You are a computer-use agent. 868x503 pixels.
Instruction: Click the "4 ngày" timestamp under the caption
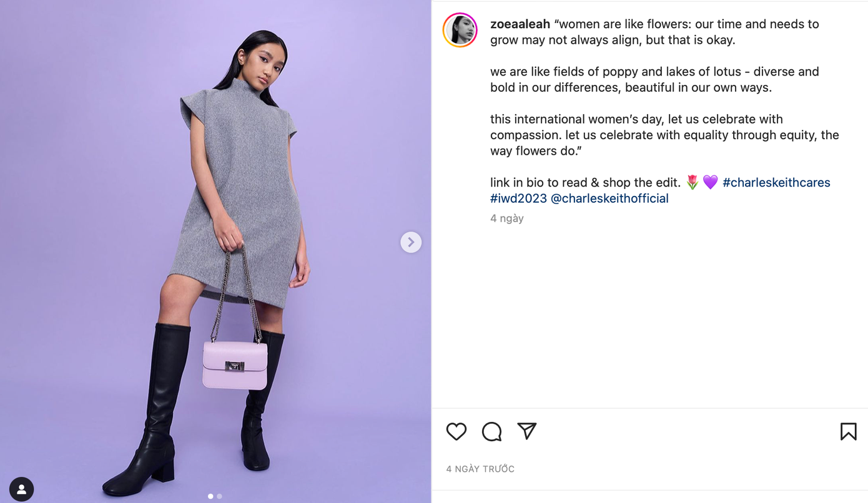coord(507,218)
